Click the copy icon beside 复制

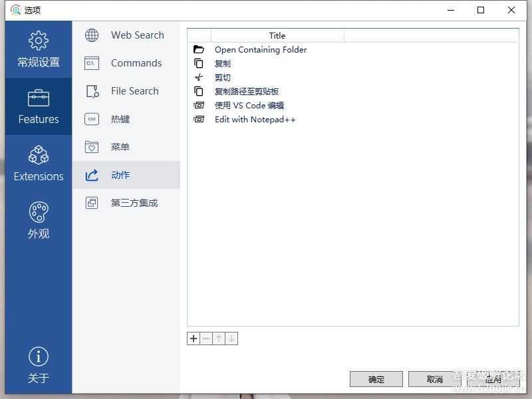point(198,63)
